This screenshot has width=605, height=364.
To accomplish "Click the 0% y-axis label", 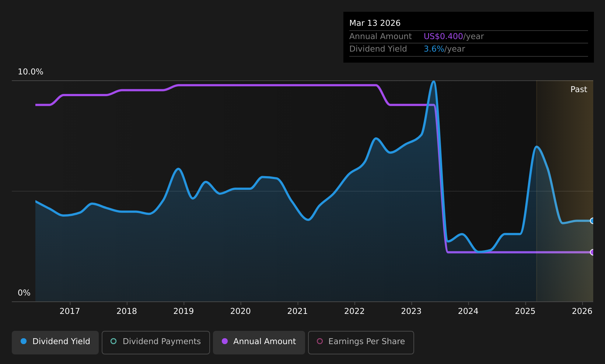I will pos(24,293).
